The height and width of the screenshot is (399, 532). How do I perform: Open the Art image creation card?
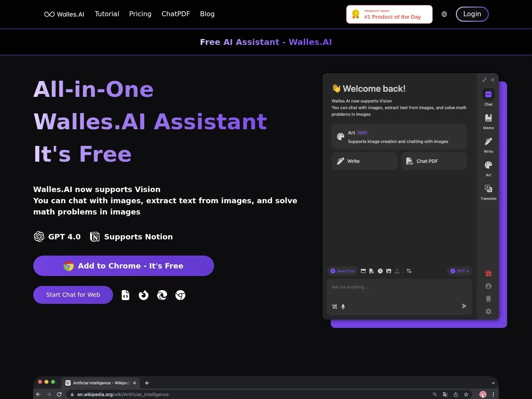399,137
